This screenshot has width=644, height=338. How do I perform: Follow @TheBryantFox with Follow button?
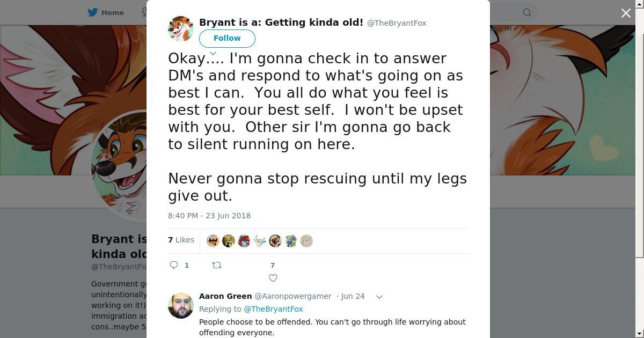tap(227, 38)
